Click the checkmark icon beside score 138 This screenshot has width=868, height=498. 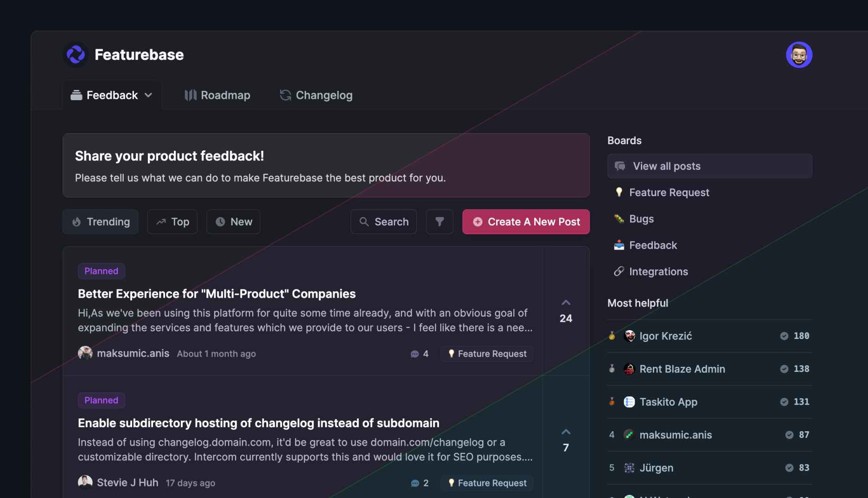pyautogui.click(x=784, y=369)
